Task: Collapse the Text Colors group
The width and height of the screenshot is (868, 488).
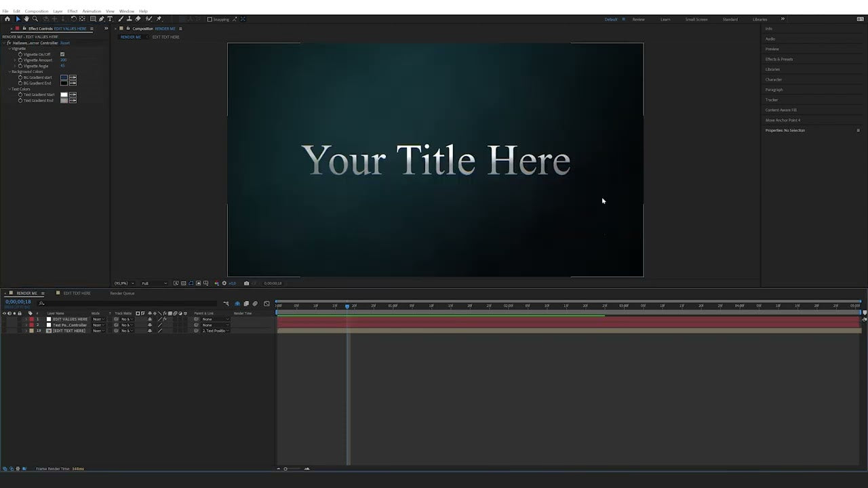Action: 9,89
